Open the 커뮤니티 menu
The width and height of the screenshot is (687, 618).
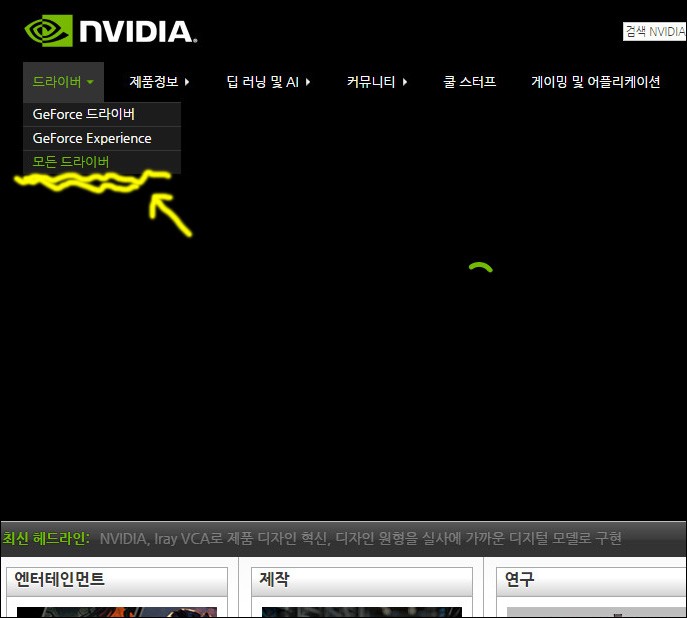(377, 82)
